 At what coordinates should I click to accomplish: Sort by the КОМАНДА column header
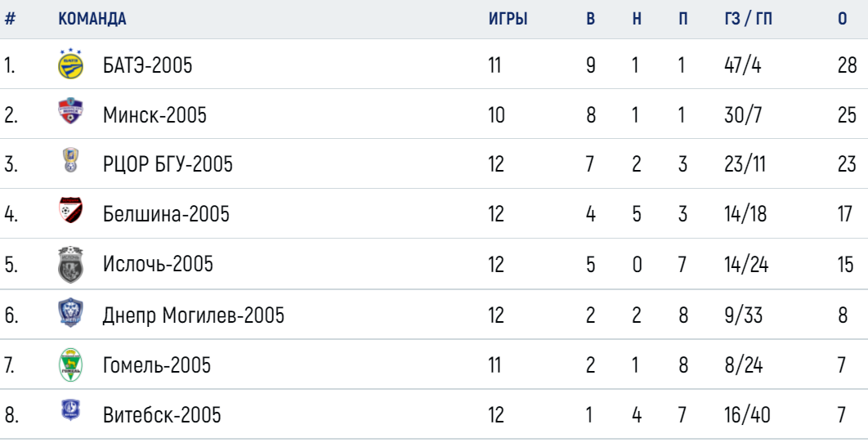click(92, 19)
